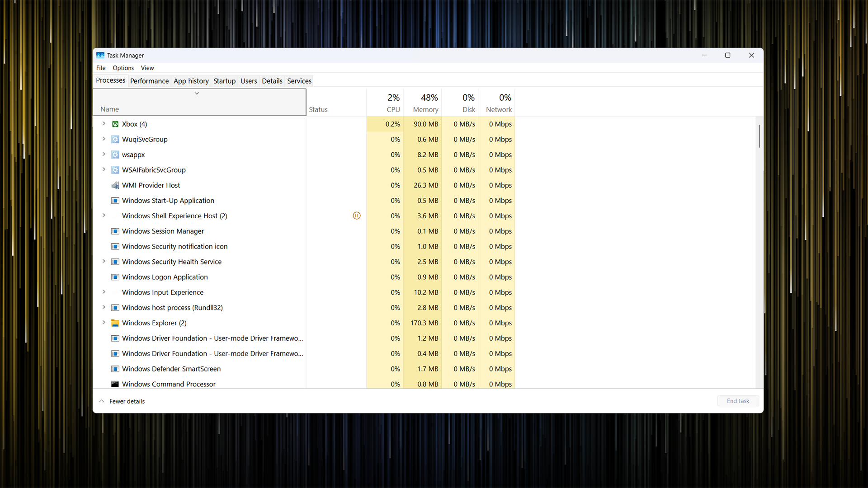Click the Windows Defender SmartScreen icon
Viewport: 868px width, 488px height.
[x=115, y=369]
